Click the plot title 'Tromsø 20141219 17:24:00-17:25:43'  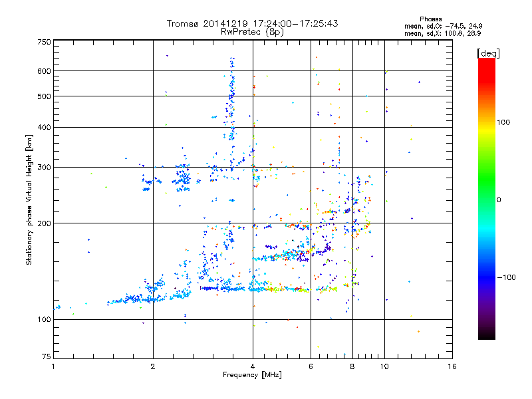252,23
